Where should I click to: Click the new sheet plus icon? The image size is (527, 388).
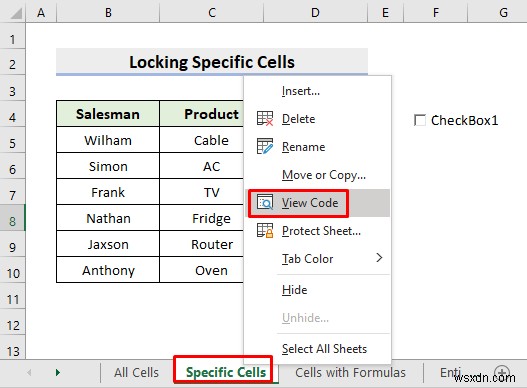tap(502, 372)
